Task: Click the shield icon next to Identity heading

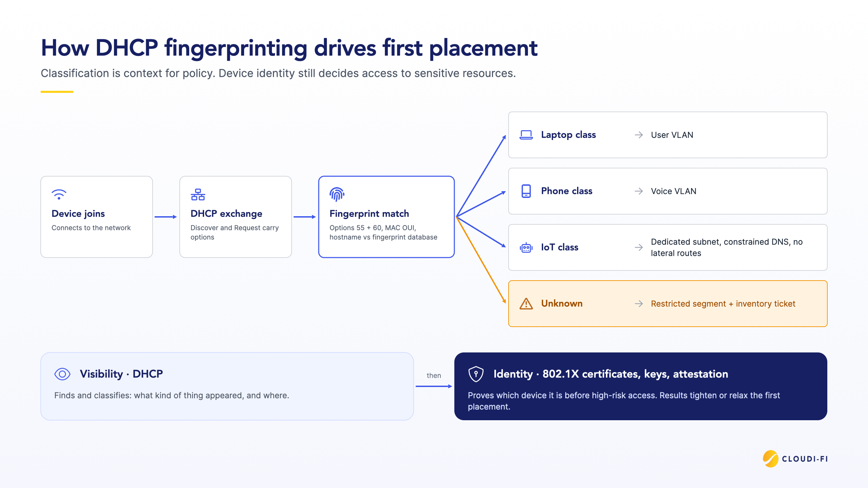Action: [476, 374]
